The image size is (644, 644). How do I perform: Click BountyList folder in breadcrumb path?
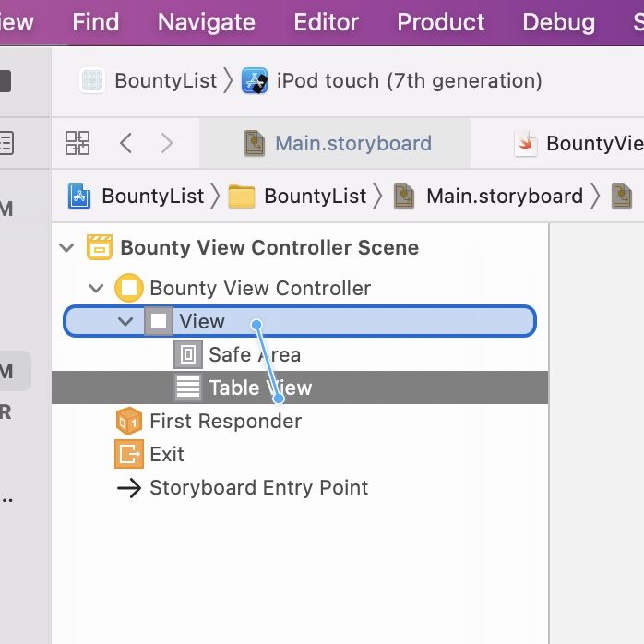coord(315,196)
